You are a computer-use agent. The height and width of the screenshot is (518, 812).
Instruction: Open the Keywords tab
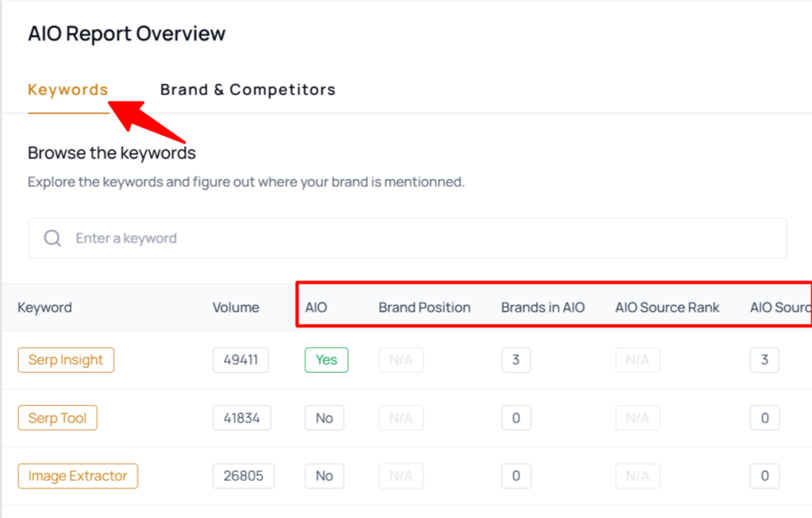pyautogui.click(x=68, y=90)
